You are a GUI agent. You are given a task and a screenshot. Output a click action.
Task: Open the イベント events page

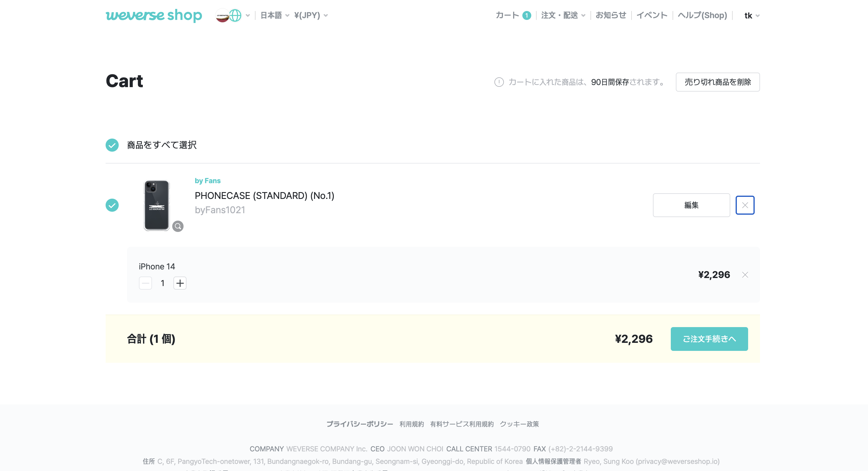pyautogui.click(x=652, y=15)
